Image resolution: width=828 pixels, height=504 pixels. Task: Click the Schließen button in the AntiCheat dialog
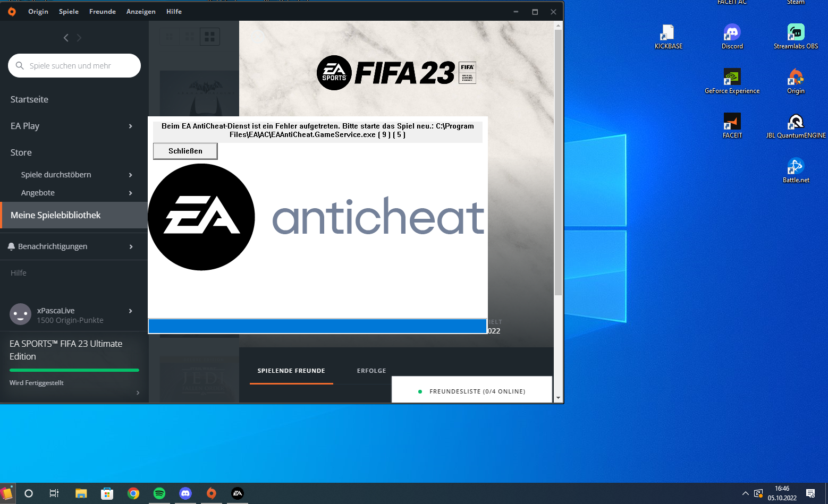click(x=185, y=151)
